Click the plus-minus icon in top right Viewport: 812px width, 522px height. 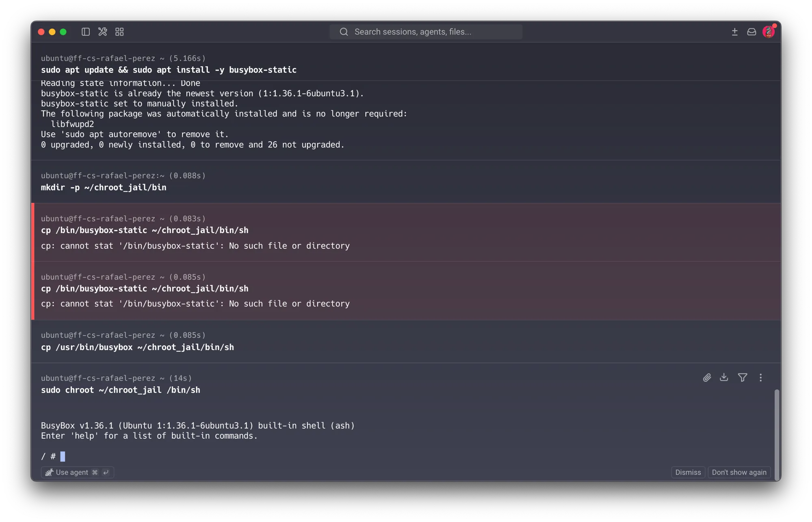(x=734, y=32)
